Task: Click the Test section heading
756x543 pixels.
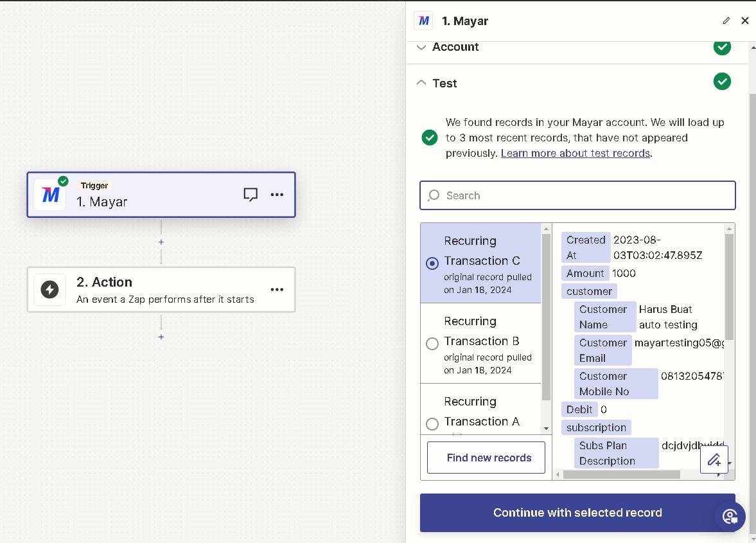Action: 444,84
